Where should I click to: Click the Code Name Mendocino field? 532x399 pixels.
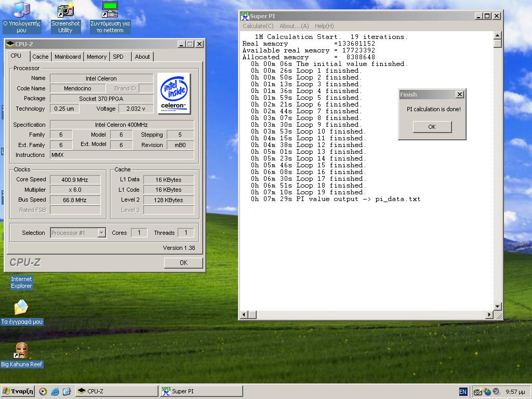[x=78, y=88]
